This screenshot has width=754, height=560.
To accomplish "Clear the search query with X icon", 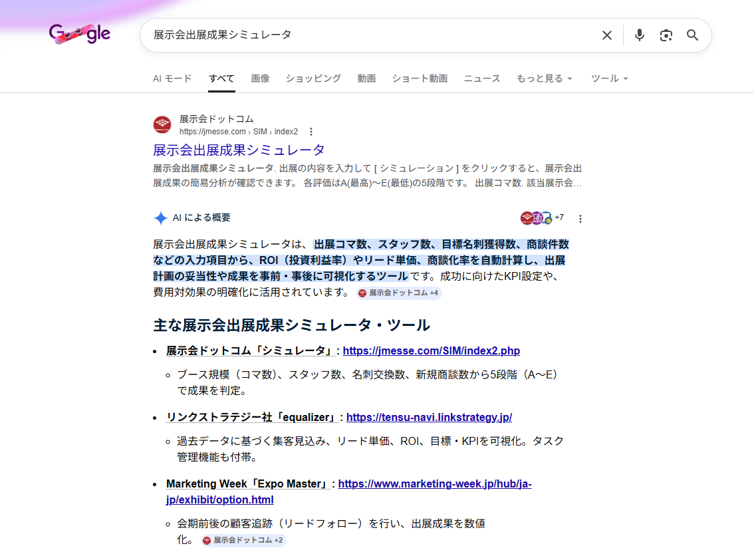I will pos(607,35).
